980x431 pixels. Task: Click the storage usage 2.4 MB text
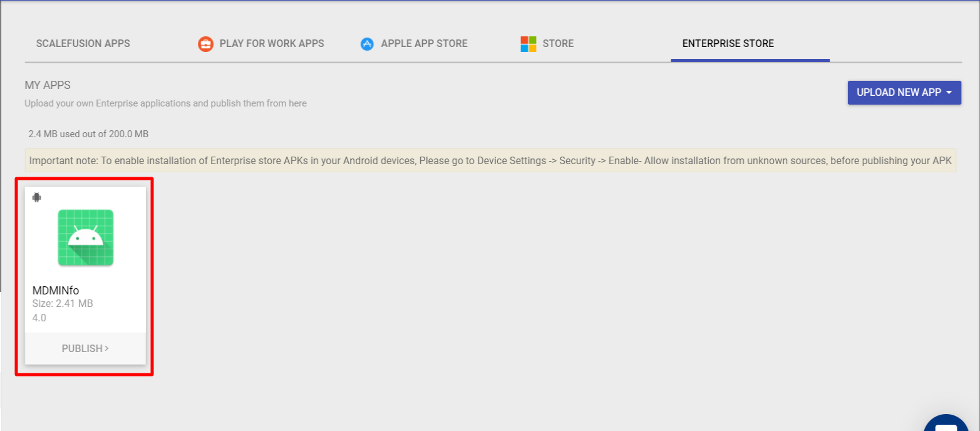88,134
